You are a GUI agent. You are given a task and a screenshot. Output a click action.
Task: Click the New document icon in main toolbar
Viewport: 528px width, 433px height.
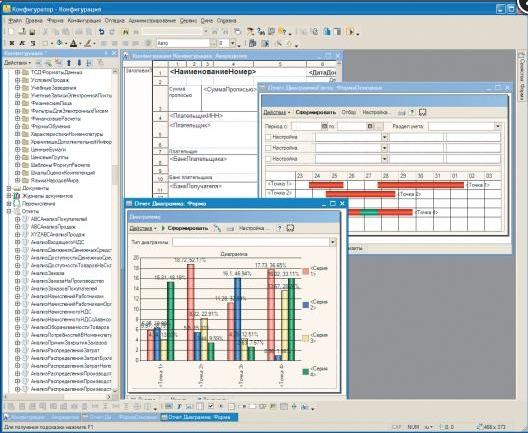click(x=11, y=32)
